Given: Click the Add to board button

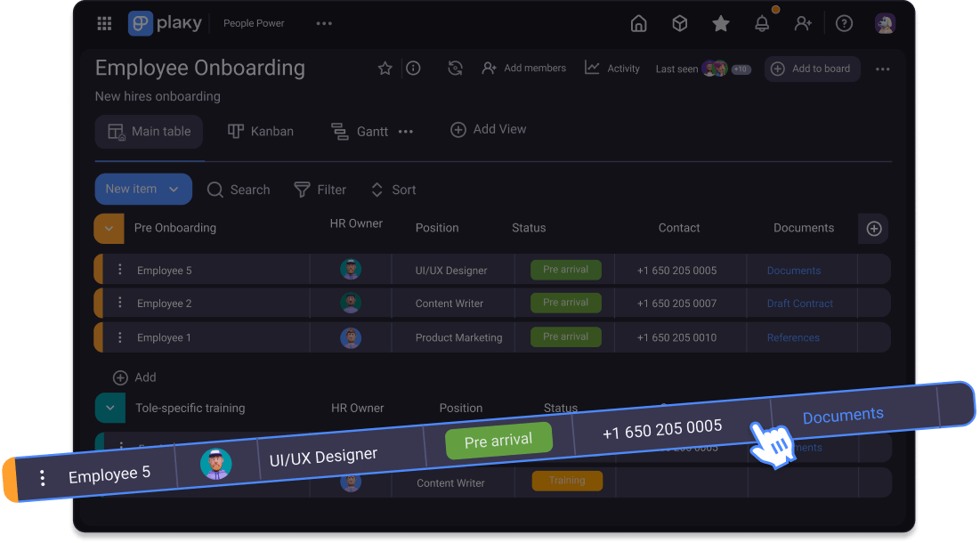Looking at the screenshot, I should tap(812, 69).
